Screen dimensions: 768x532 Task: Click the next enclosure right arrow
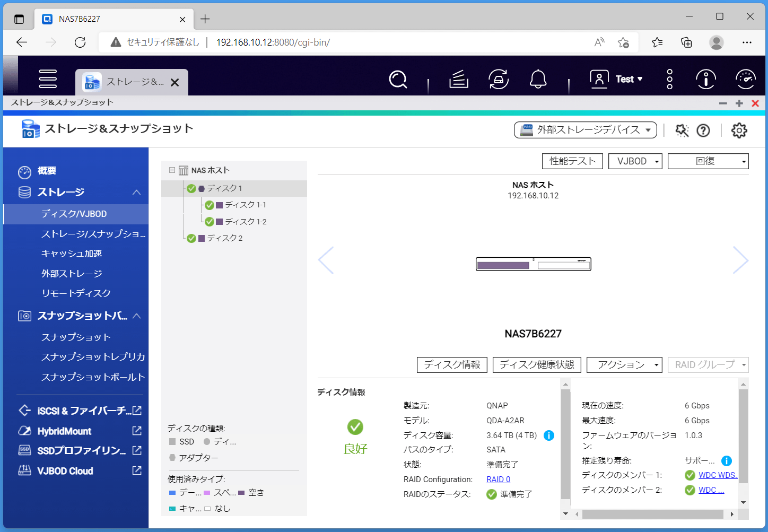740,260
